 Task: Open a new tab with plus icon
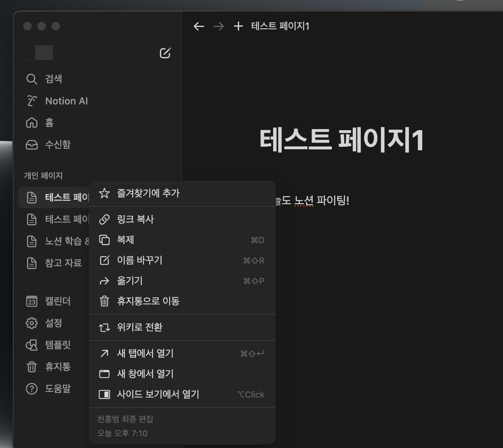click(238, 26)
